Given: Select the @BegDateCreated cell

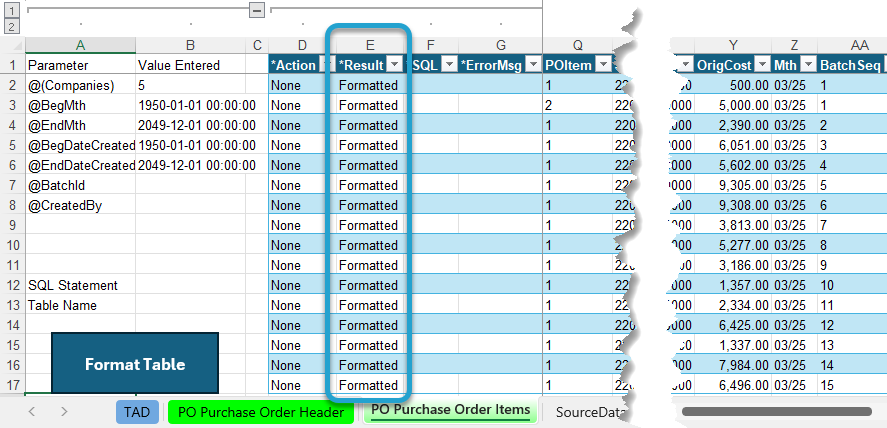Looking at the screenshot, I should pyautogui.click(x=80, y=145).
